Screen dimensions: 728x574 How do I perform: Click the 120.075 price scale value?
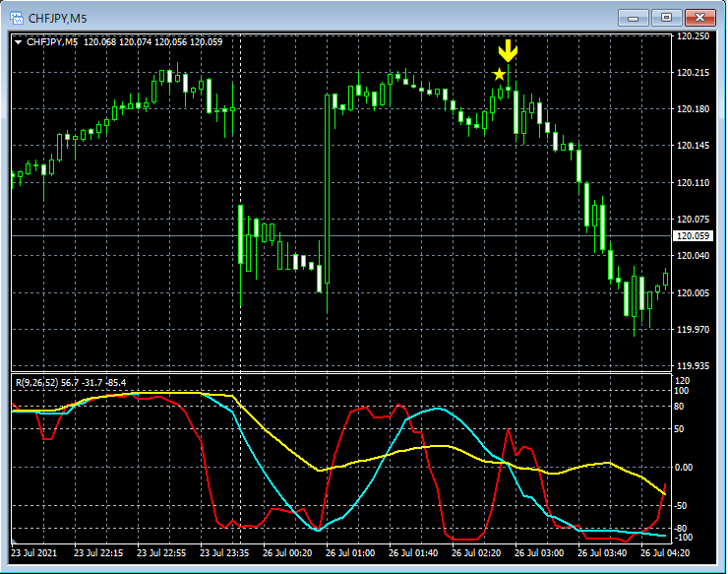click(x=694, y=219)
